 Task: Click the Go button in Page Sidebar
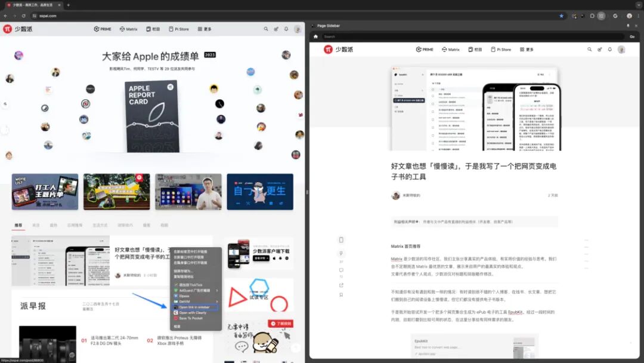point(632,36)
